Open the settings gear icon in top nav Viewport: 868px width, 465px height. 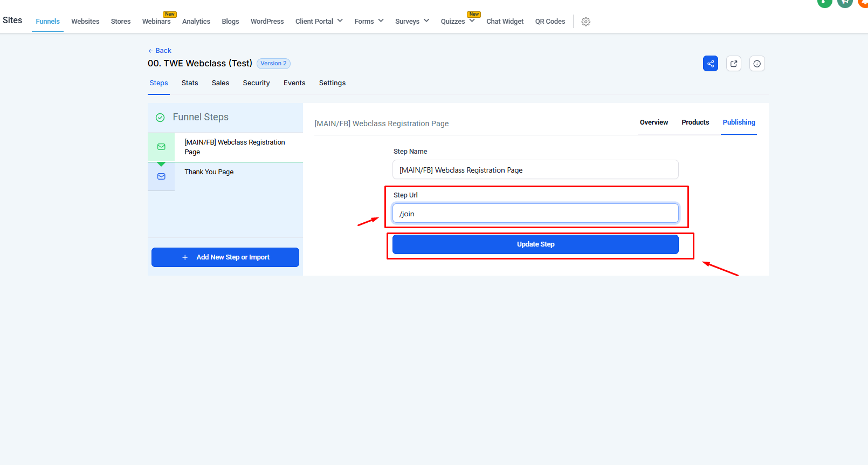tap(585, 22)
